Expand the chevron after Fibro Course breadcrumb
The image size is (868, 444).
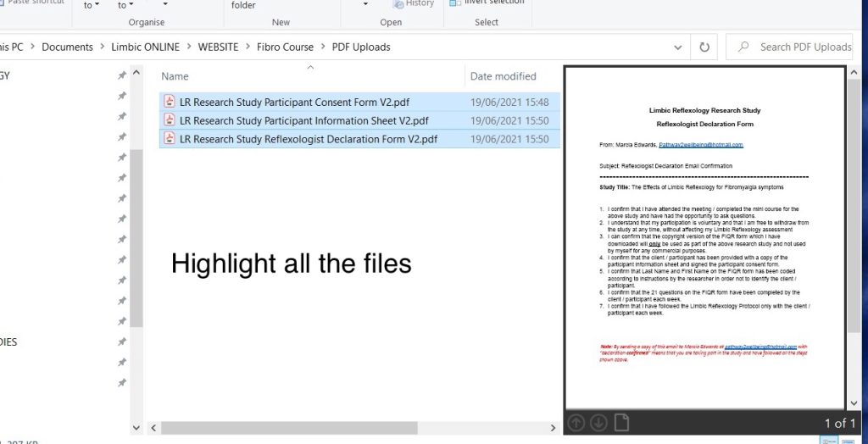[322, 47]
